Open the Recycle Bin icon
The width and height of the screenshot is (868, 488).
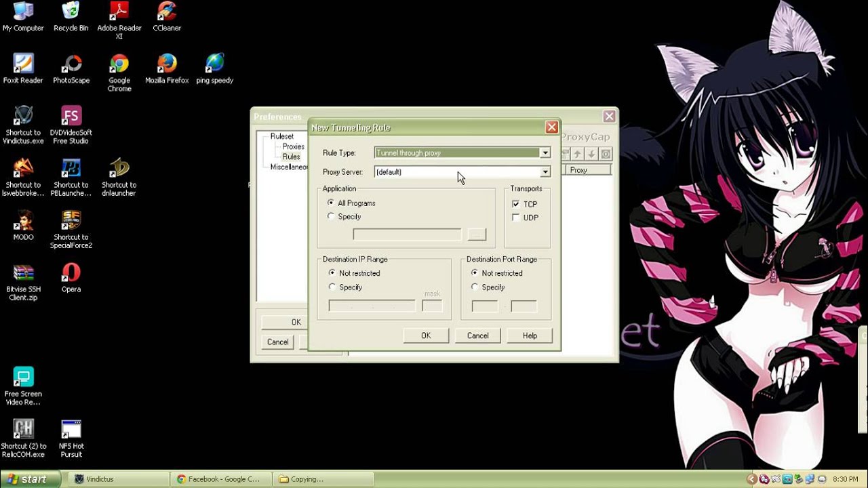click(x=71, y=17)
